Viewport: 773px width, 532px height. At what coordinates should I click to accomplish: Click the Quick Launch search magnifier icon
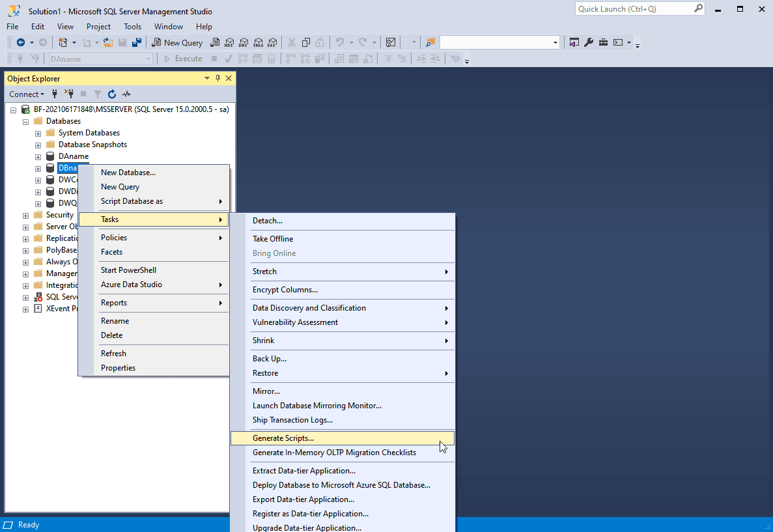tap(698, 8)
